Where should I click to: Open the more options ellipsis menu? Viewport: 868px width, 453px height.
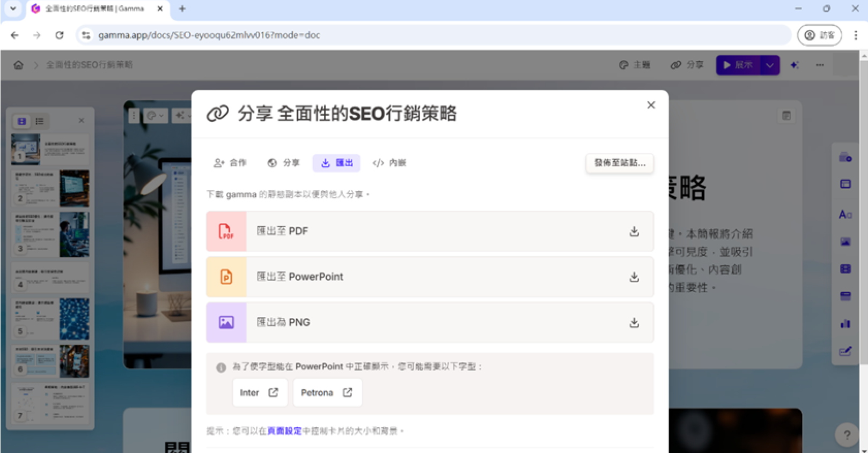click(x=820, y=65)
